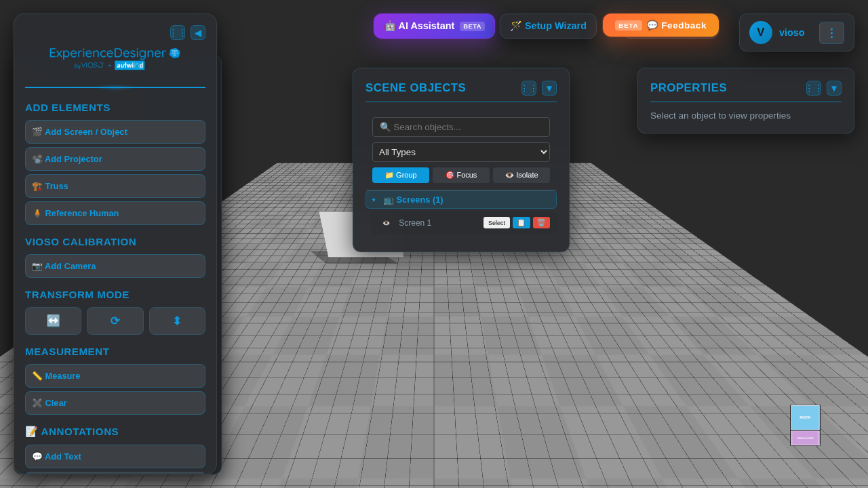Open the All Types filter dropdown
This screenshot has height=488, width=868.
click(460, 152)
